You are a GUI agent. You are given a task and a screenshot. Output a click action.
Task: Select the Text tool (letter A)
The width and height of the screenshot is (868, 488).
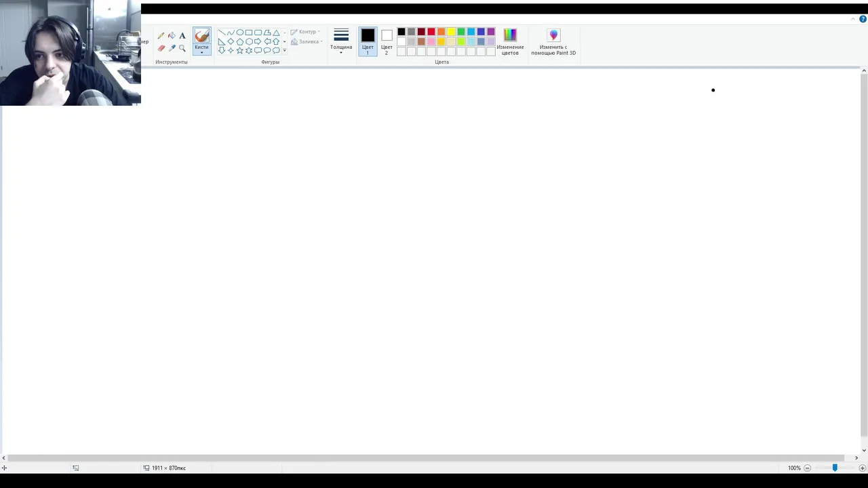(x=182, y=36)
